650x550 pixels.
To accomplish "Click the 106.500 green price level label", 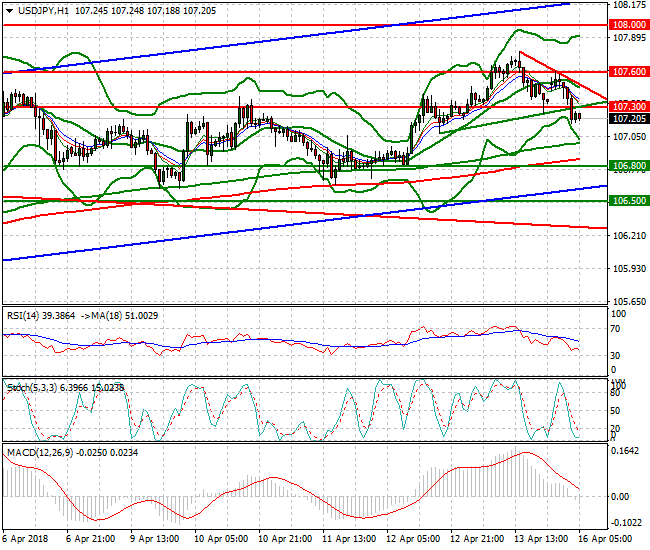I will tap(629, 201).
